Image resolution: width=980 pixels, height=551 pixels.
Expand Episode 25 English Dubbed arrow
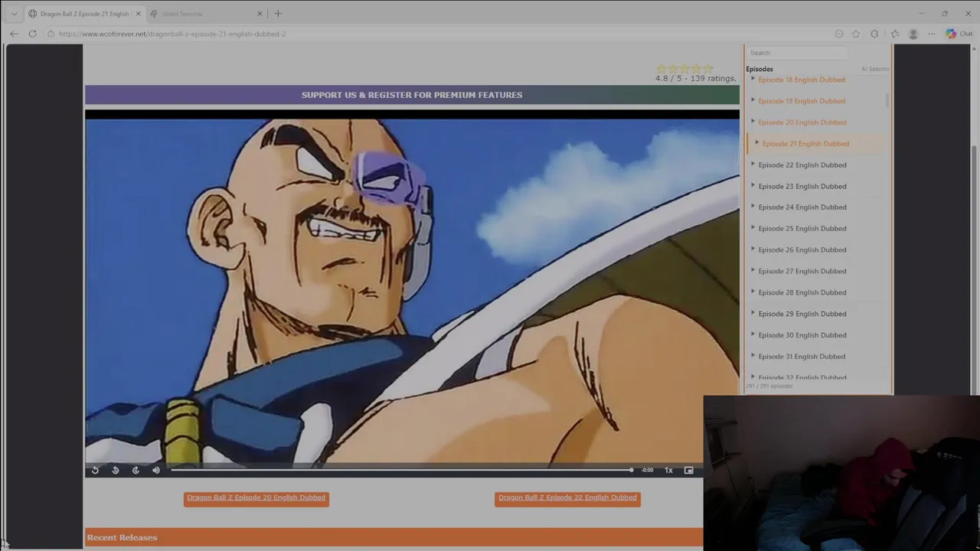[753, 228]
